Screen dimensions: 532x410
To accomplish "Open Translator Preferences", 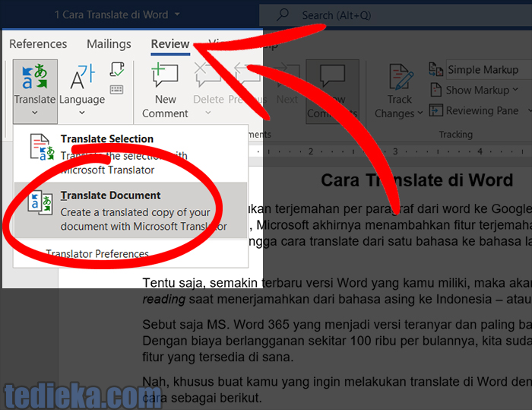I will (x=97, y=253).
